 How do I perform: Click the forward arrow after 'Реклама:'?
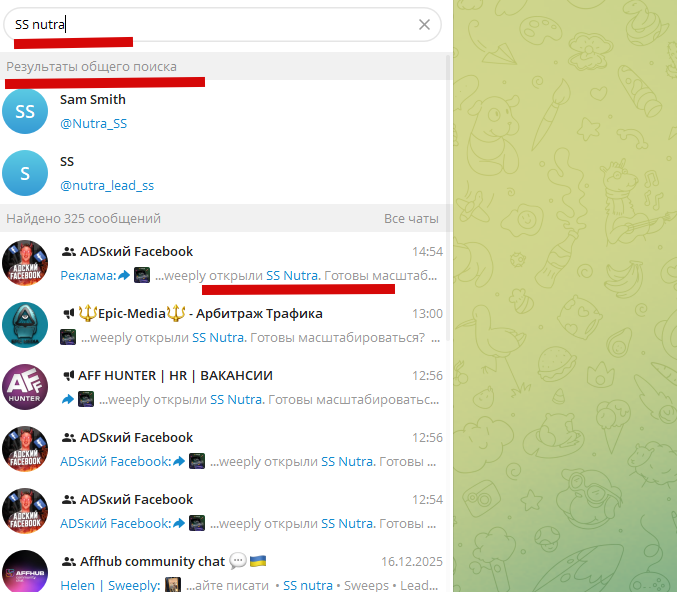click(x=124, y=275)
